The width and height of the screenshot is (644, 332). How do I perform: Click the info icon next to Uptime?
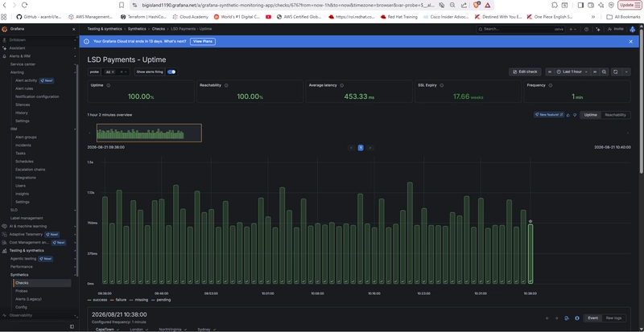(109, 85)
